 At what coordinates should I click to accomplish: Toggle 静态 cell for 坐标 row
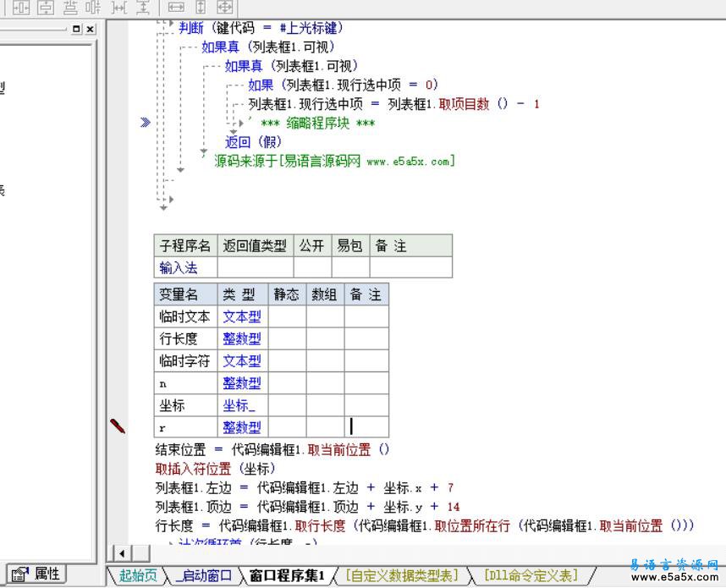287,405
